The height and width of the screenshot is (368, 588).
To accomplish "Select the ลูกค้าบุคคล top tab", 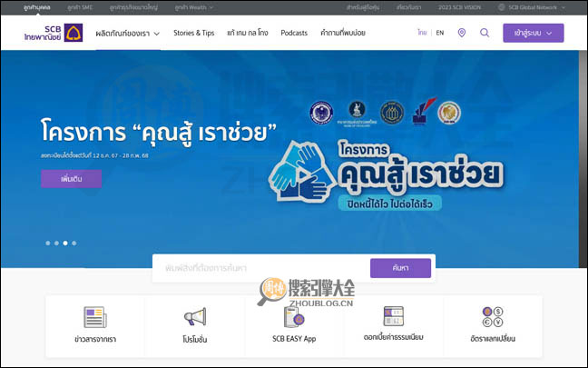I will pyautogui.click(x=36, y=7).
